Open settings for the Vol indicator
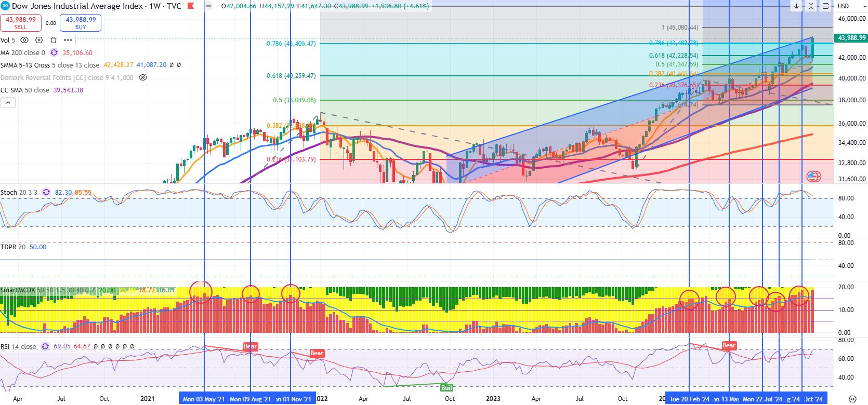The height and width of the screenshot is (405, 868). [39, 40]
